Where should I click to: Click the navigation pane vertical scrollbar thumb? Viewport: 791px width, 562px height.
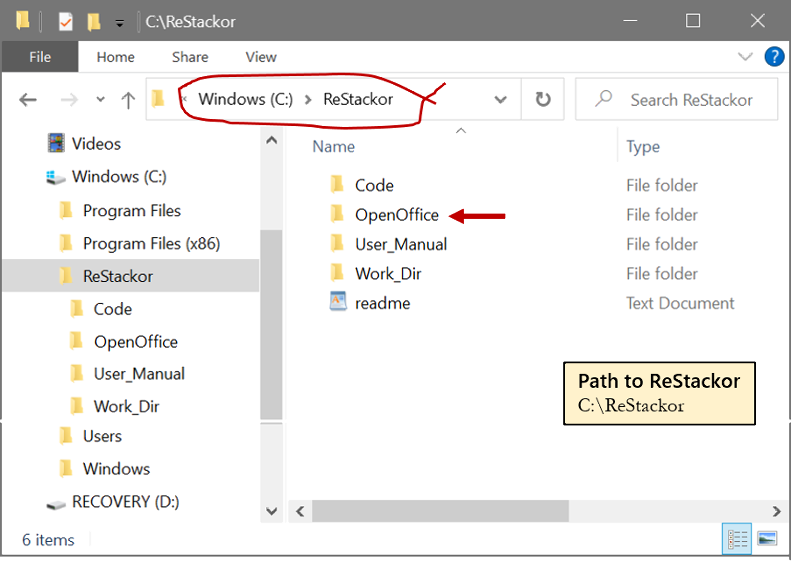[271, 324]
